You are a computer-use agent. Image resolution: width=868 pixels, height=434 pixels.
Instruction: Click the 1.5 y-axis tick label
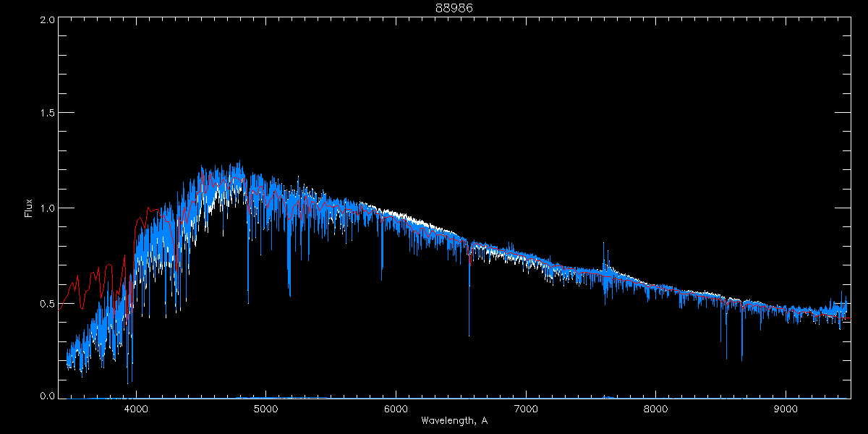click(45, 114)
